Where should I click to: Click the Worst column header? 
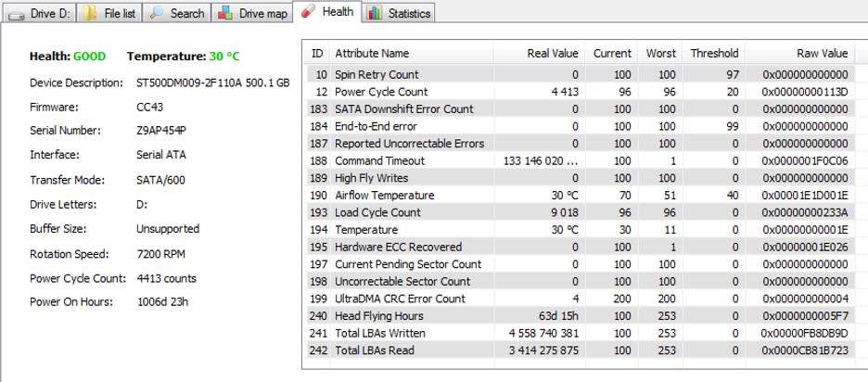coord(660,53)
